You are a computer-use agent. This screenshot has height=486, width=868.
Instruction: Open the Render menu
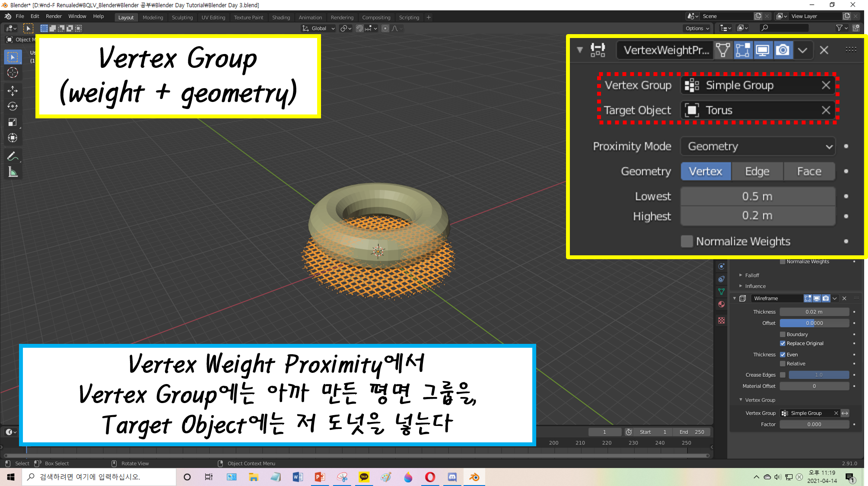[54, 16]
